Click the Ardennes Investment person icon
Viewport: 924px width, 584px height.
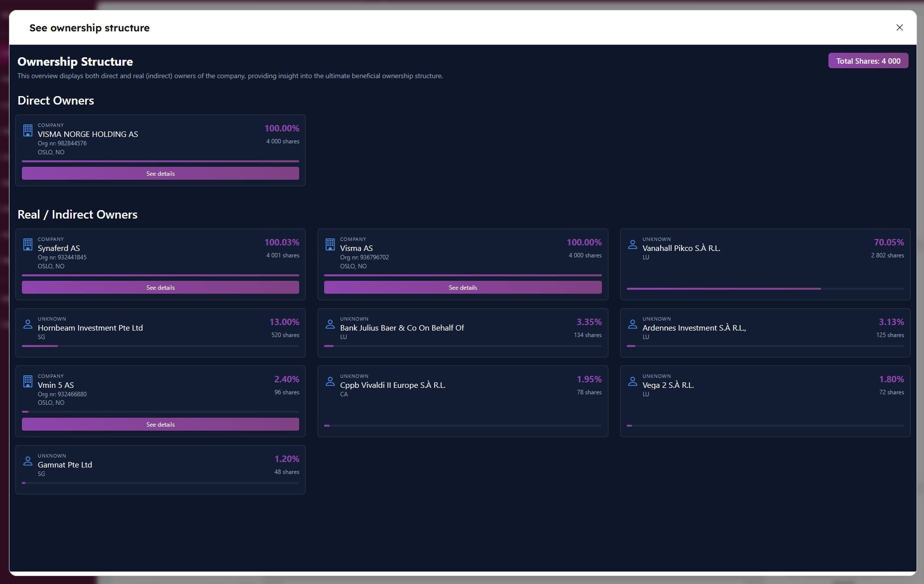(632, 324)
